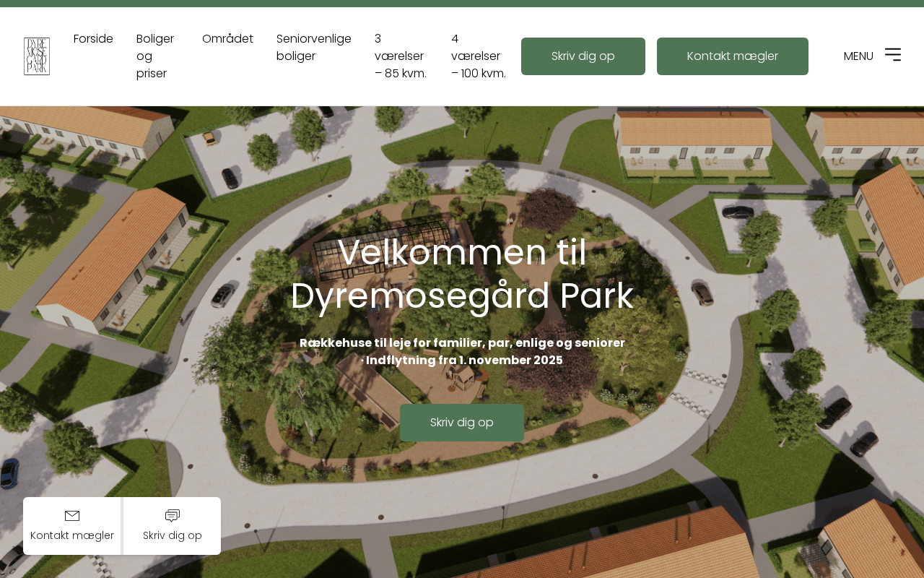Go to Forside in the navigation
Image resolution: width=924 pixels, height=578 pixels.
click(93, 39)
